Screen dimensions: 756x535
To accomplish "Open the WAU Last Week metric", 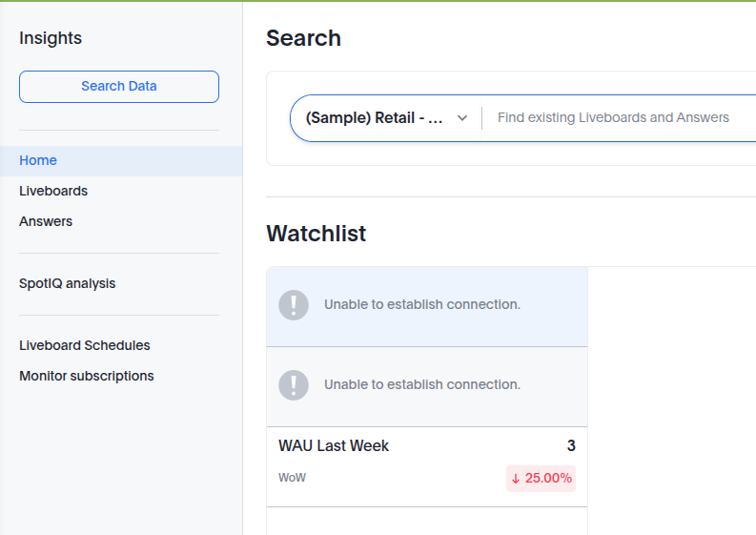I will [334, 445].
